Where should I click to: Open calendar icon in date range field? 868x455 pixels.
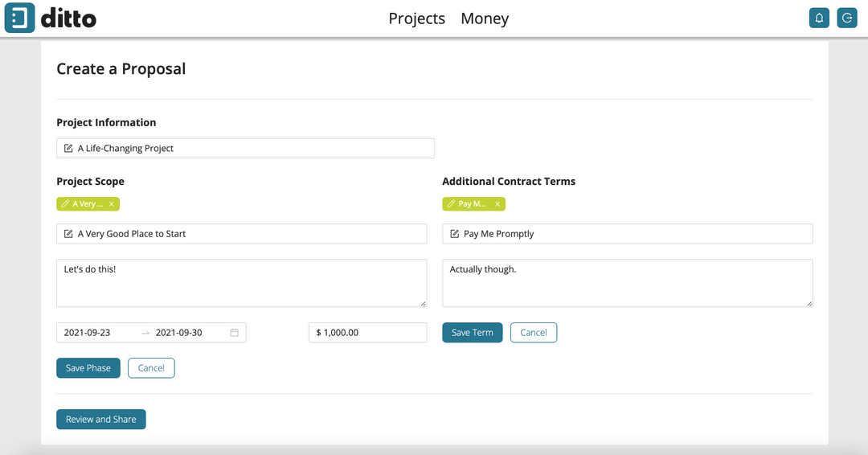click(x=235, y=333)
